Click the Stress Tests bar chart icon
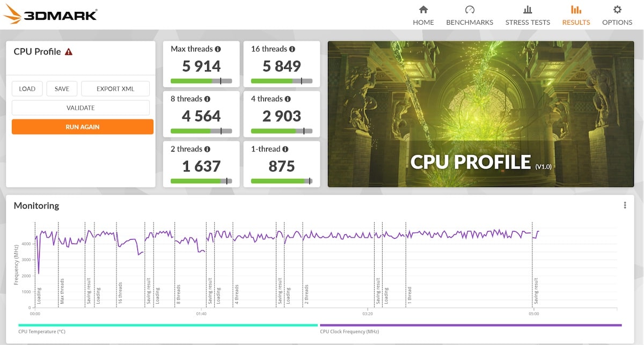 pyautogui.click(x=528, y=10)
